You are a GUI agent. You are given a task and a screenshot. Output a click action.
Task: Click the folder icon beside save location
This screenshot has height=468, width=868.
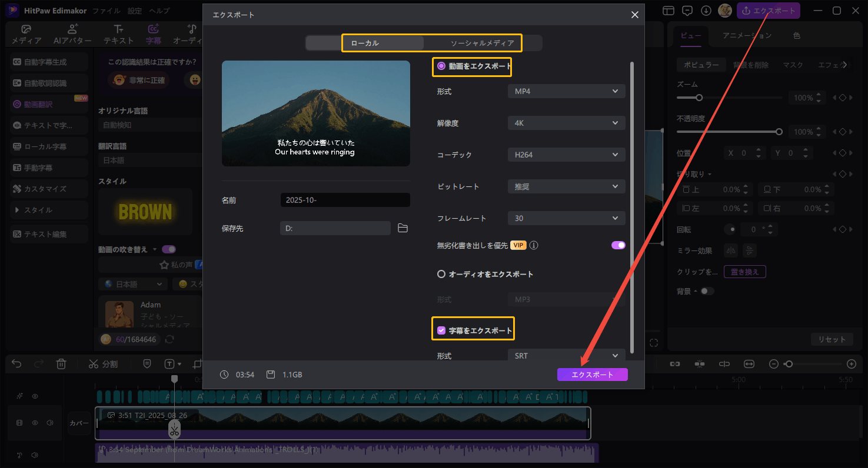[403, 228]
